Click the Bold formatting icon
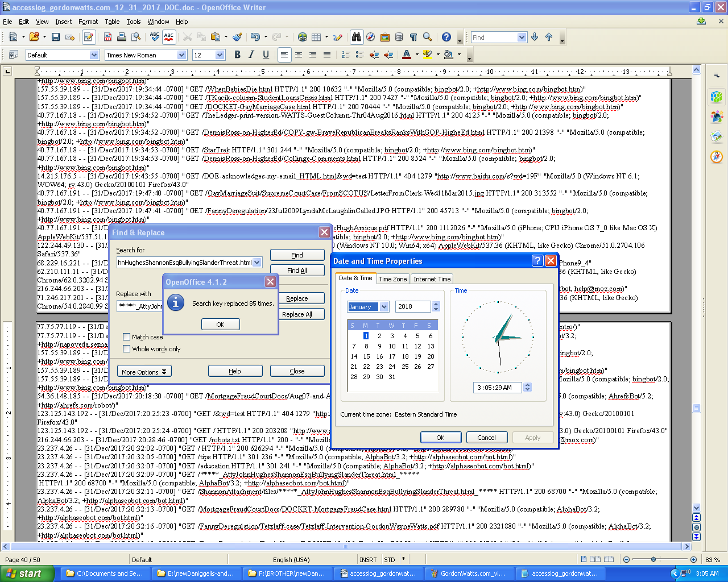 click(x=237, y=55)
